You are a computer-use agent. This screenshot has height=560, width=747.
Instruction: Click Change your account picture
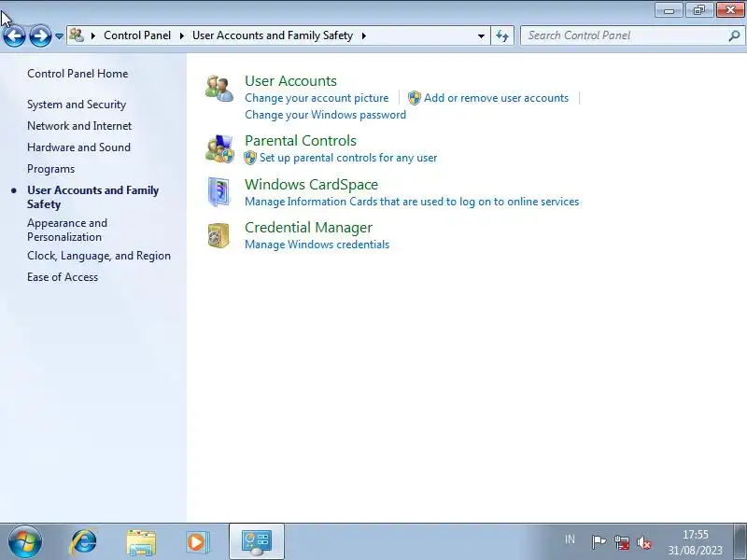click(x=317, y=98)
